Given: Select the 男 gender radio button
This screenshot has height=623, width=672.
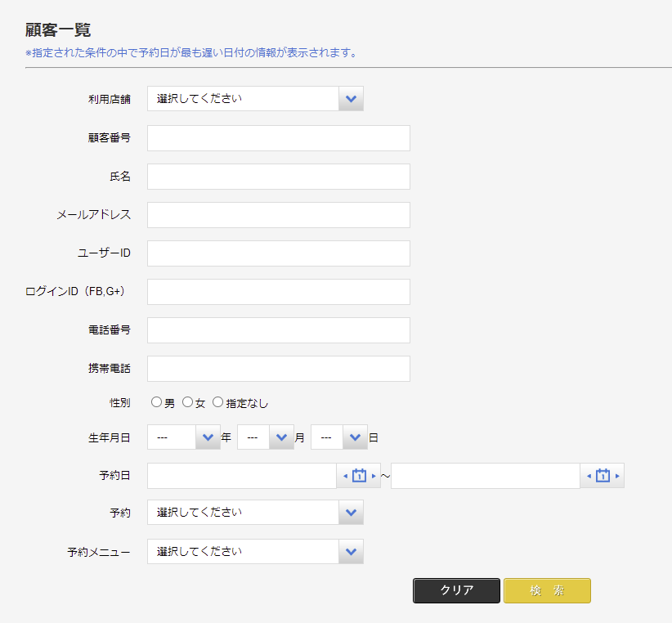Looking at the screenshot, I should (156, 402).
